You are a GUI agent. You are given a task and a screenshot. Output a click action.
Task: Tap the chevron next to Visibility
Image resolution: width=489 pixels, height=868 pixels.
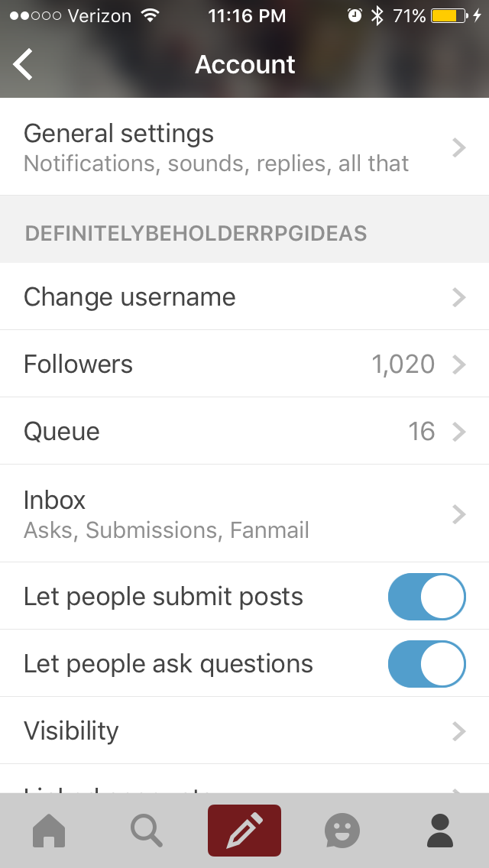coord(458,731)
